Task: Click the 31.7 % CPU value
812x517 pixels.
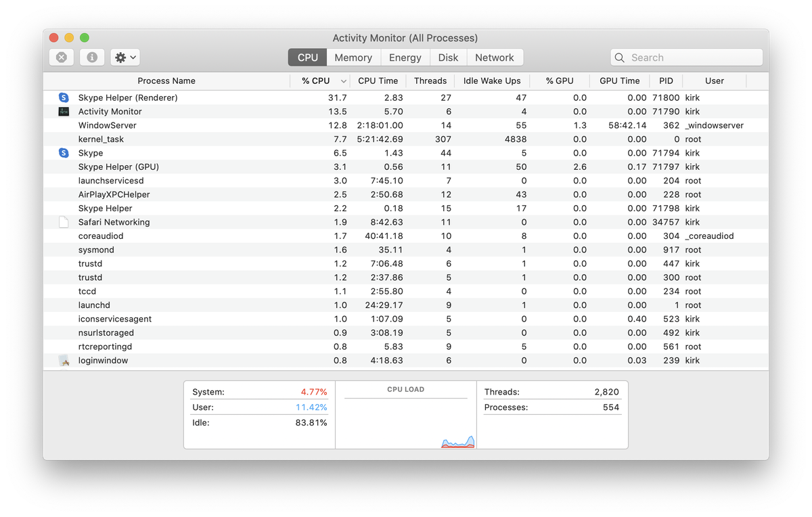Action: pyautogui.click(x=338, y=97)
